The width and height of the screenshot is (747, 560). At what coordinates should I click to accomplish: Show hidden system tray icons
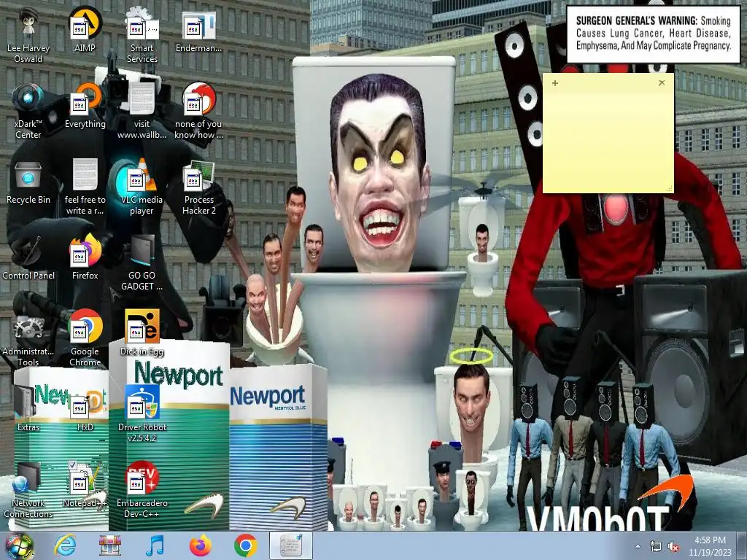[638, 546]
